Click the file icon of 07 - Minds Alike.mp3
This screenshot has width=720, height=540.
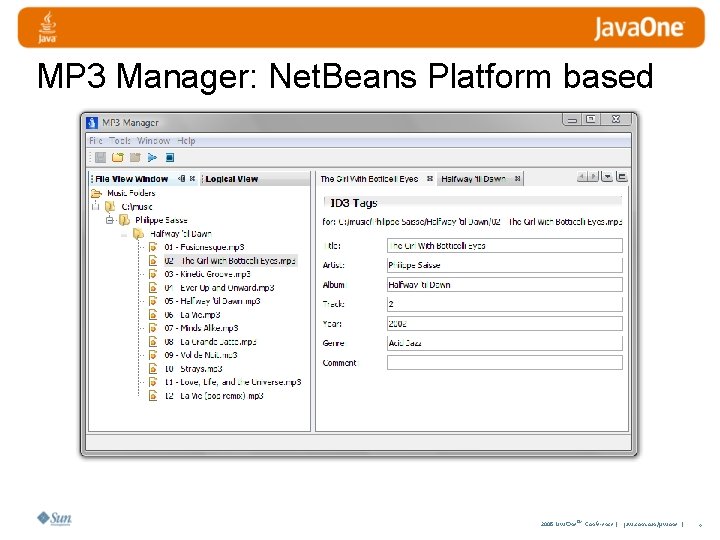pyautogui.click(x=153, y=328)
